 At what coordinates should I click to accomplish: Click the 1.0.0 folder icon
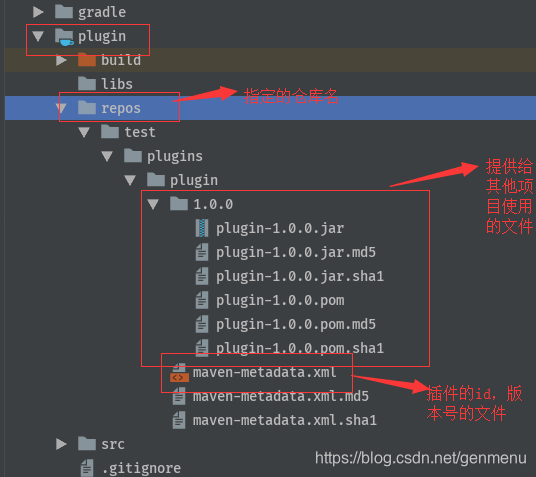179,203
